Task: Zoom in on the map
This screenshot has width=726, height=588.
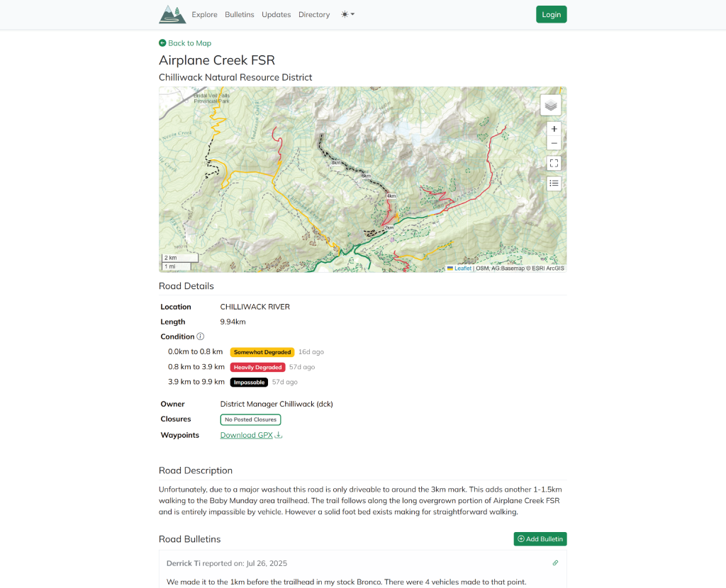Action: 554,129
